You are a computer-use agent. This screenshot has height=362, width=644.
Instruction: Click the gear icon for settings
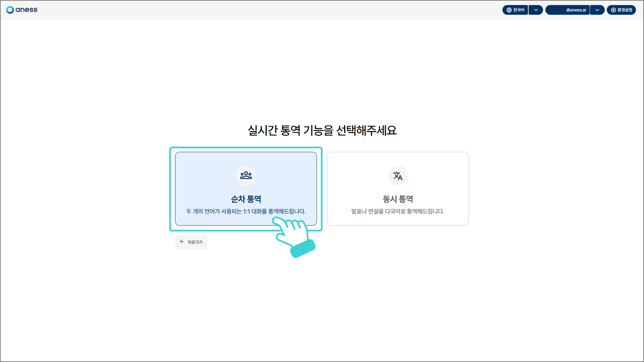point(613,10)
